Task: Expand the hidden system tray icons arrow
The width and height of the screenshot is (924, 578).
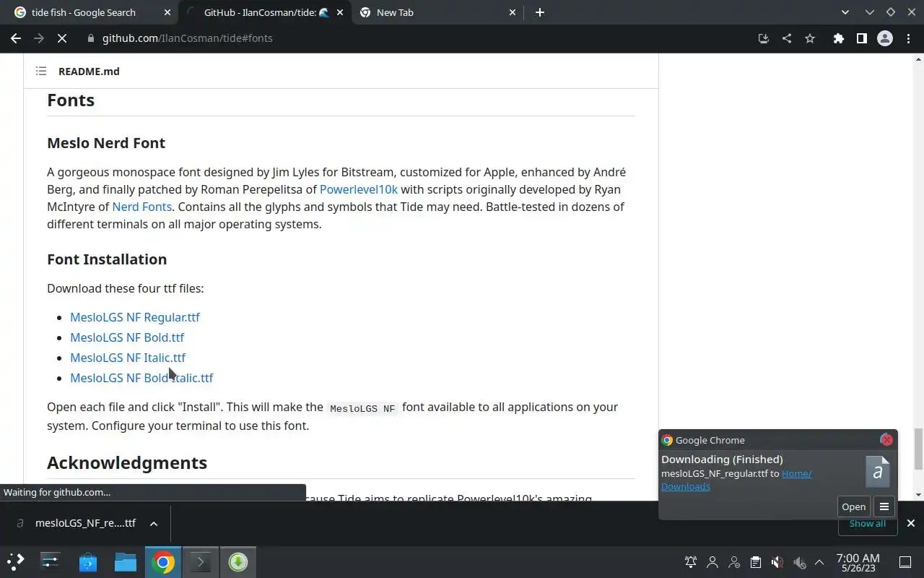Action: pos(819,562)
